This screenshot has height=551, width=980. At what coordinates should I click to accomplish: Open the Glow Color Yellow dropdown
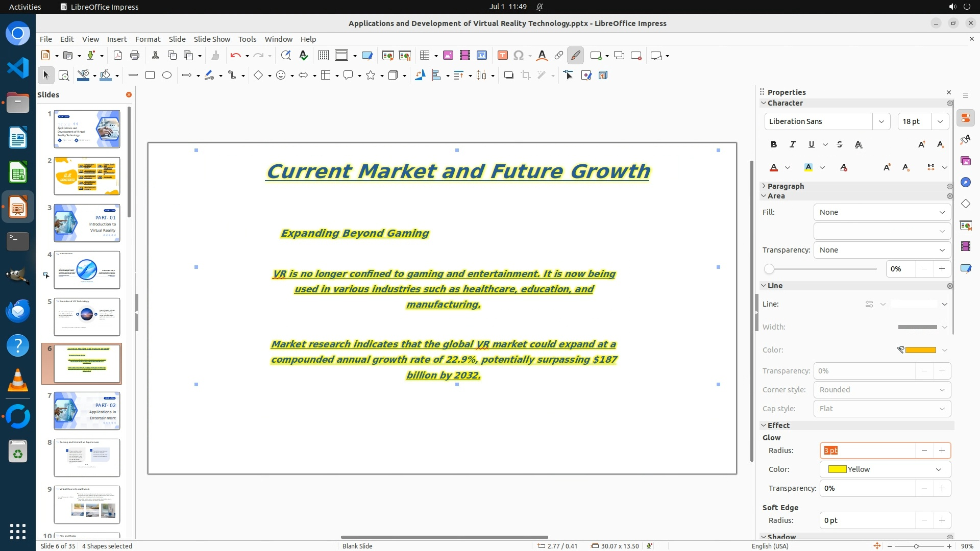[938, 469]
